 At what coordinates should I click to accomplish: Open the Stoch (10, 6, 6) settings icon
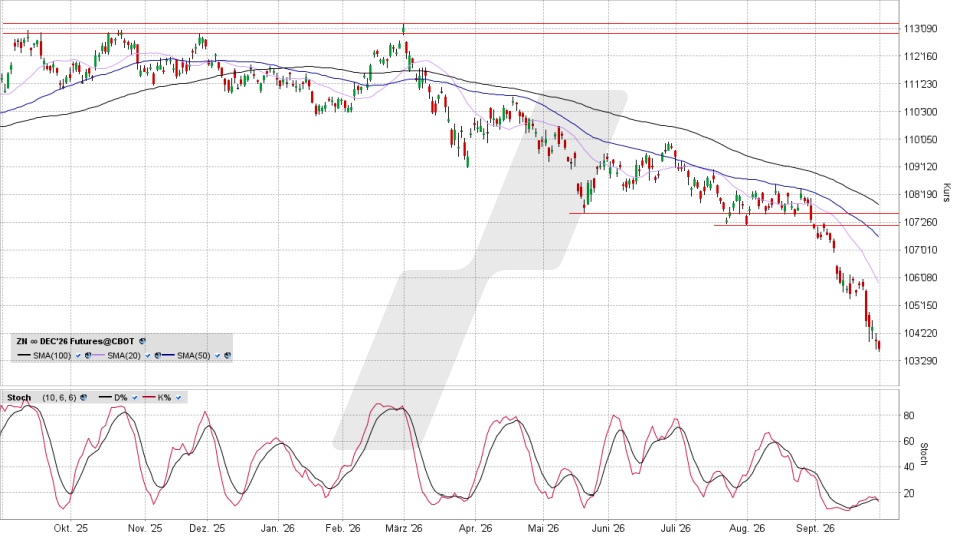(x=83, y=398)
